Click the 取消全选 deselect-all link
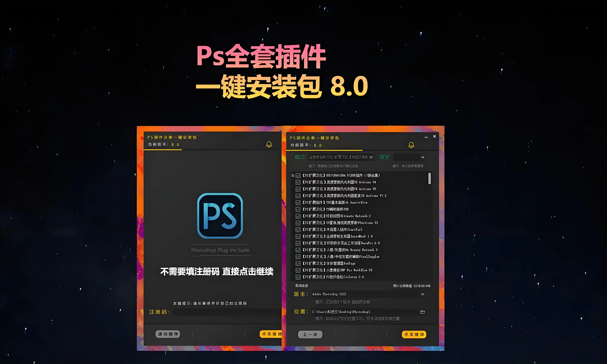Image resolution: width=607 pixels, height=364 pixels. click(x=302, y=286)
